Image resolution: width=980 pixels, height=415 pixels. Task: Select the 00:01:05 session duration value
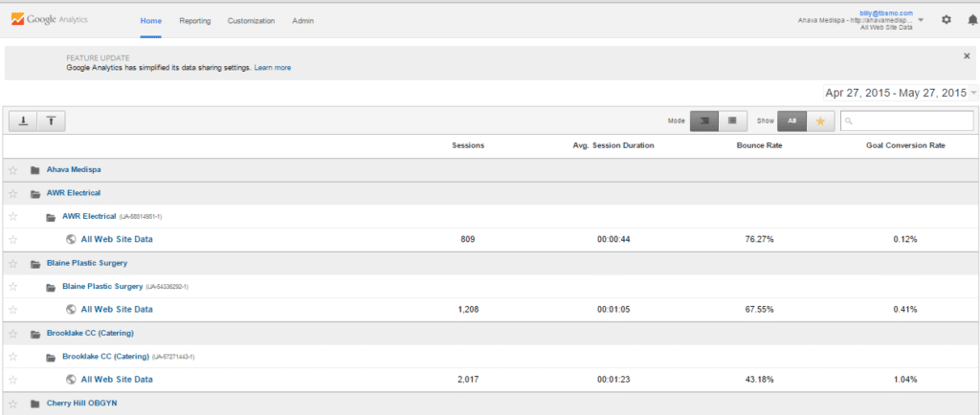click(612, 309)
